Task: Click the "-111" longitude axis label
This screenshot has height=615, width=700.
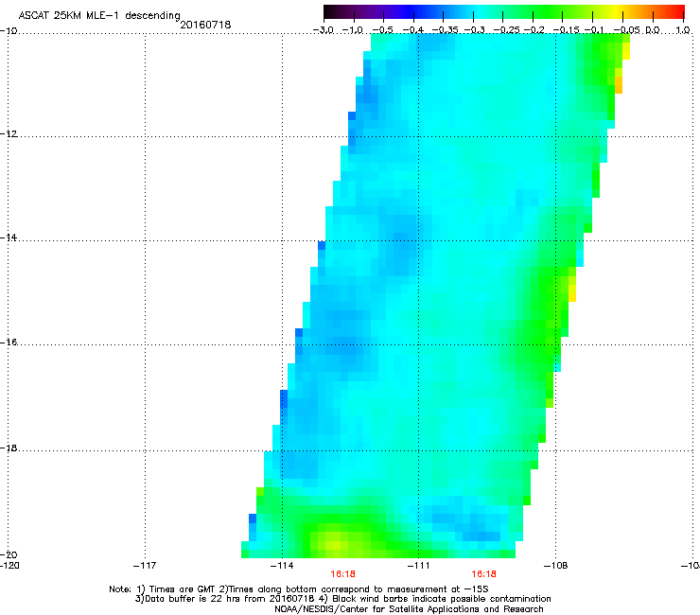Action: (418, 566)
